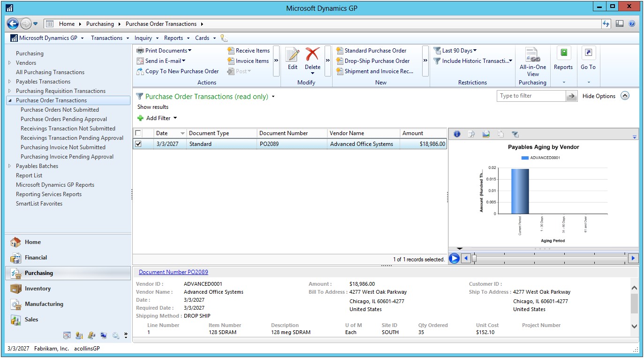644x358 pixels.
Task: Open the Last 90 Days restriction dropdown
Action: click(455, 51)
